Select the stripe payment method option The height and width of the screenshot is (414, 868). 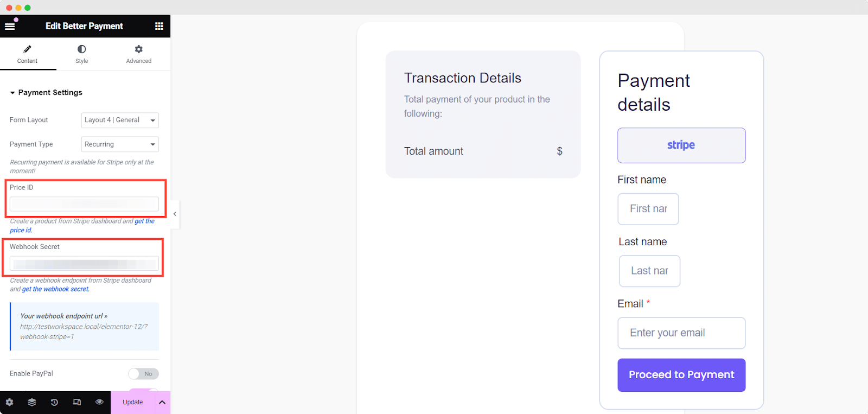tap(681, 145)
